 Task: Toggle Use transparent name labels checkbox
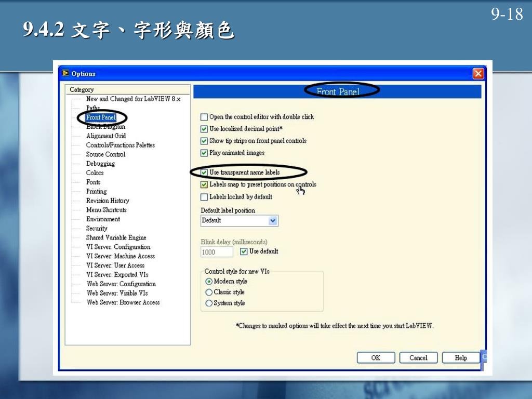pyautogui.click(x=204, y=172)
